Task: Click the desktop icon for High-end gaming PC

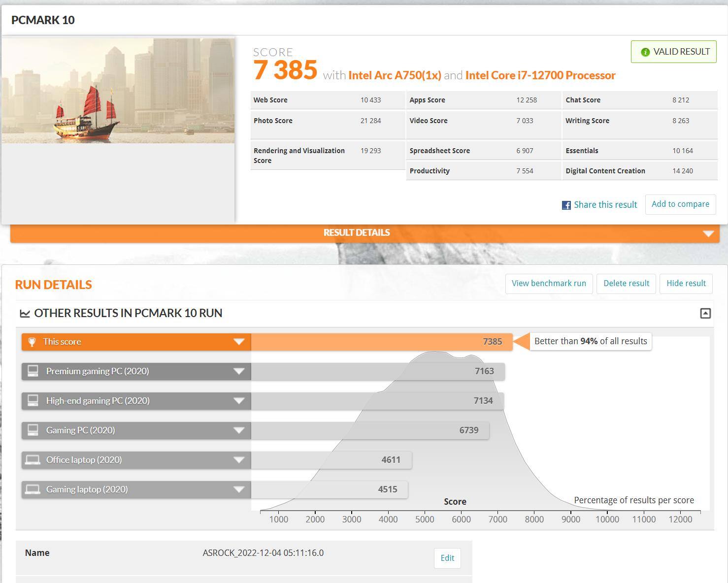Action: (x=33, y=401)
